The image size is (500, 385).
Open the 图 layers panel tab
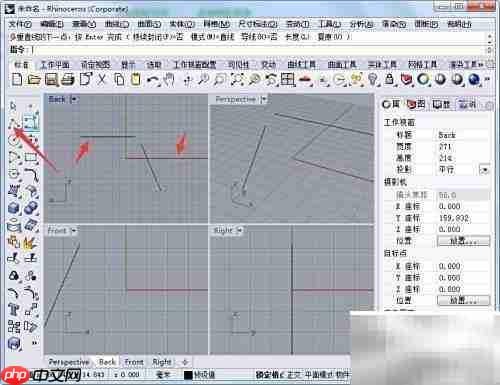416,105
